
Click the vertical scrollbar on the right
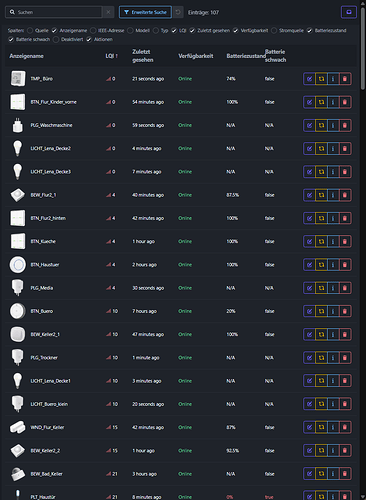point(363,45)
